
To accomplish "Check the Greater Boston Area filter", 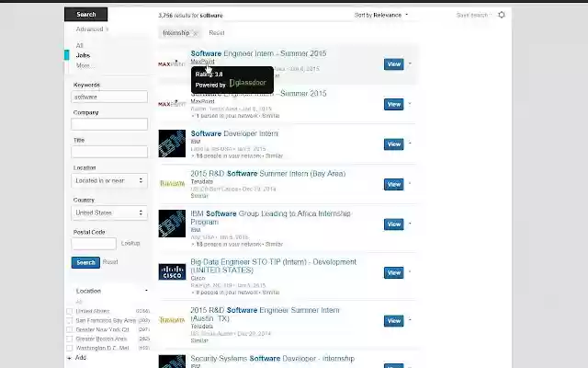I will point(70,339).
